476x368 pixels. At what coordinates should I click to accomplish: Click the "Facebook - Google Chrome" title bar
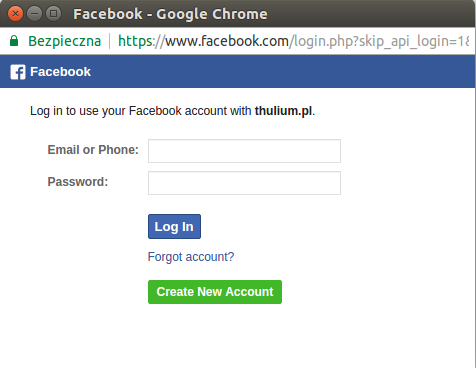pos(170,14)
